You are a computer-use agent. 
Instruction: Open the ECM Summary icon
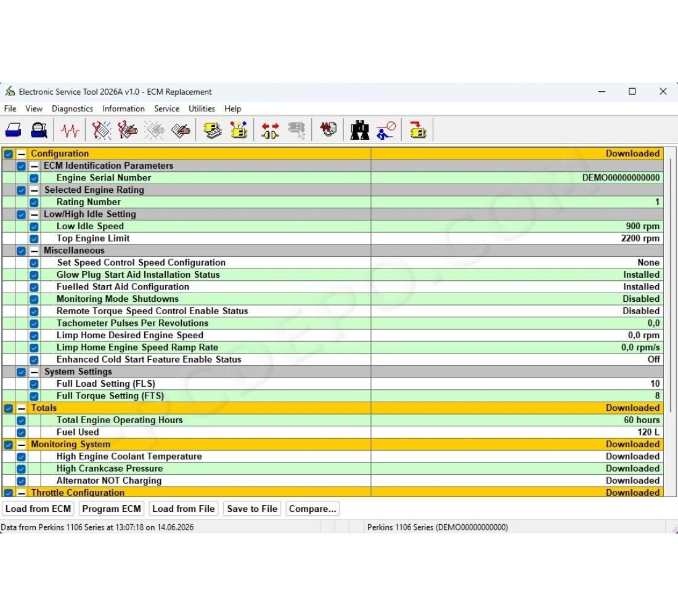[x=212, y=130]
